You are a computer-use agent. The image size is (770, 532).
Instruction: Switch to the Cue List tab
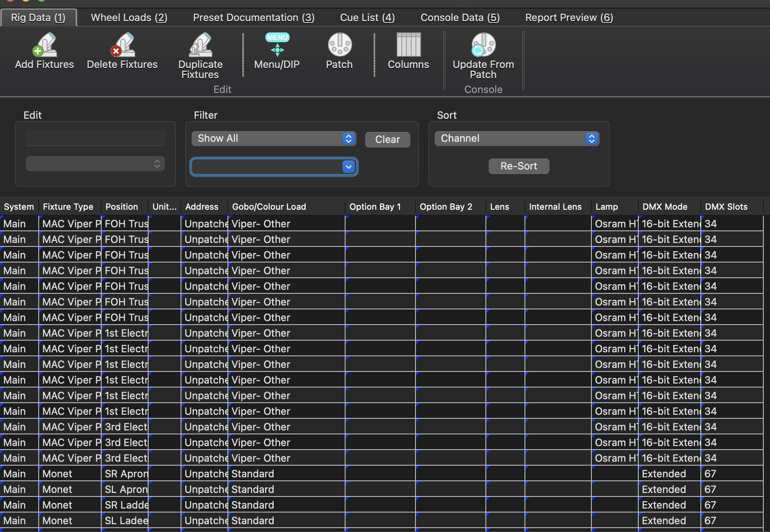pos(367,18)
